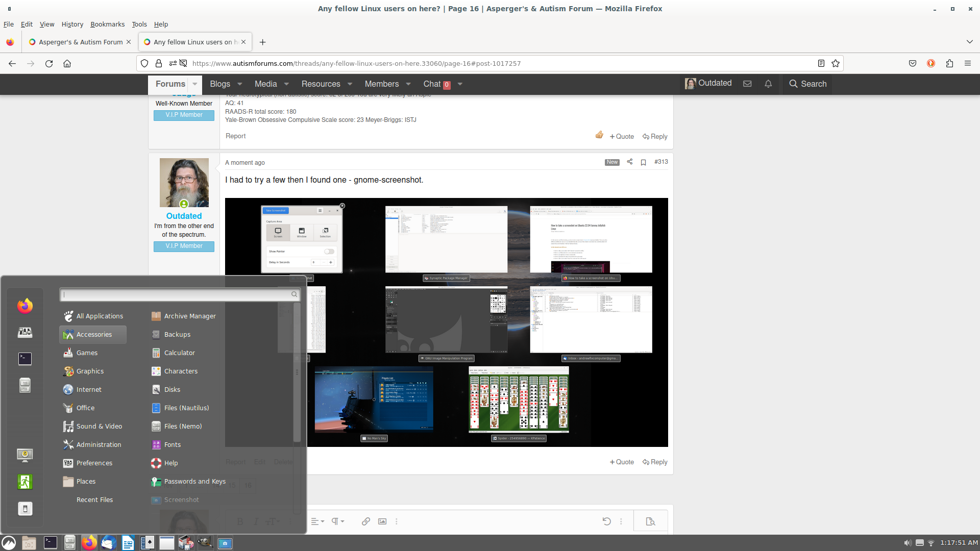Image resolution: width=980 pixels, height=551 pixels.
Task: Insert an image in the reply editor
Action: (382, 521)
